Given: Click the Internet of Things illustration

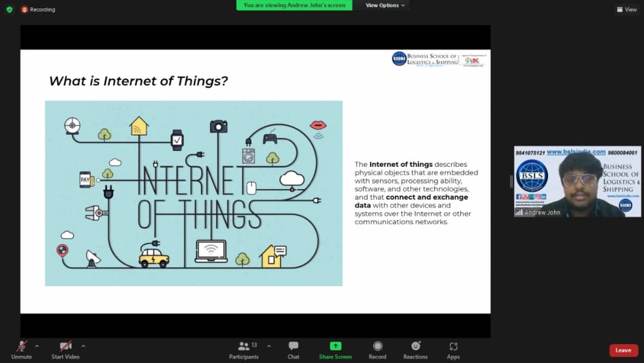Looking at the screenshot, I should [x=193, y=193].
